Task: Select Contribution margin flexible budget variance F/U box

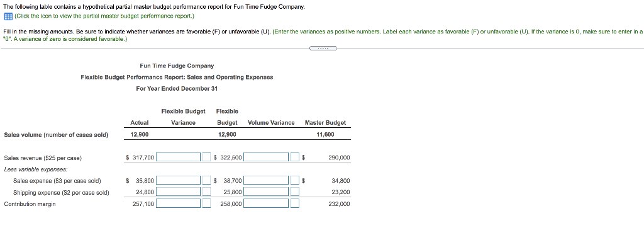Action: 206,204
